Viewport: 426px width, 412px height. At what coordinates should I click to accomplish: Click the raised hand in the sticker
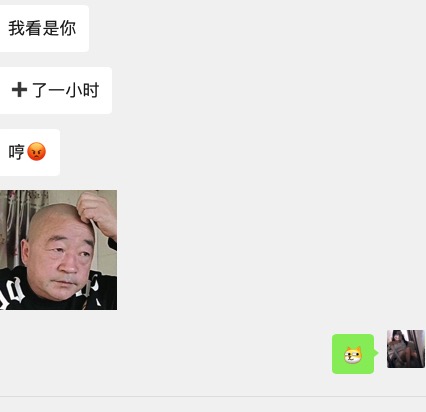point(97,213)
